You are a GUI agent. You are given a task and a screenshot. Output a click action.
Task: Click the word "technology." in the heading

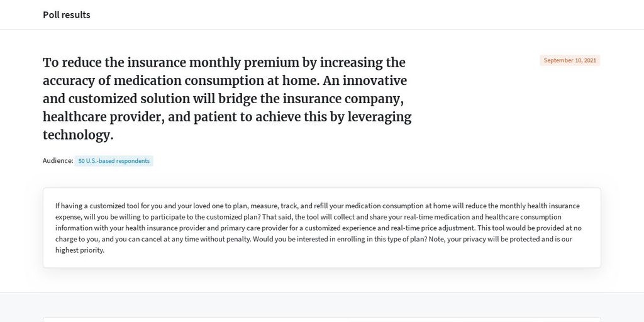(78, 135)
